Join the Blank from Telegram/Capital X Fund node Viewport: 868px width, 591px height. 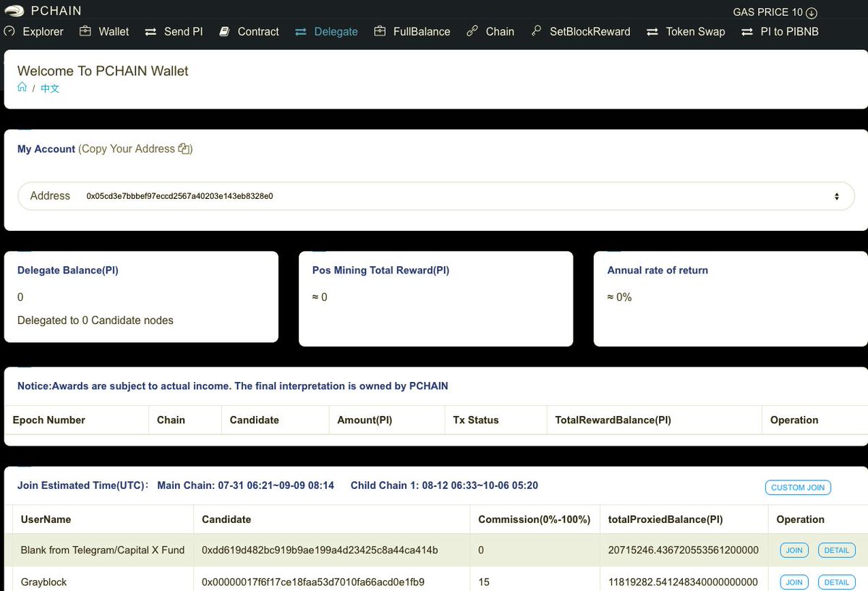(794, 550)
